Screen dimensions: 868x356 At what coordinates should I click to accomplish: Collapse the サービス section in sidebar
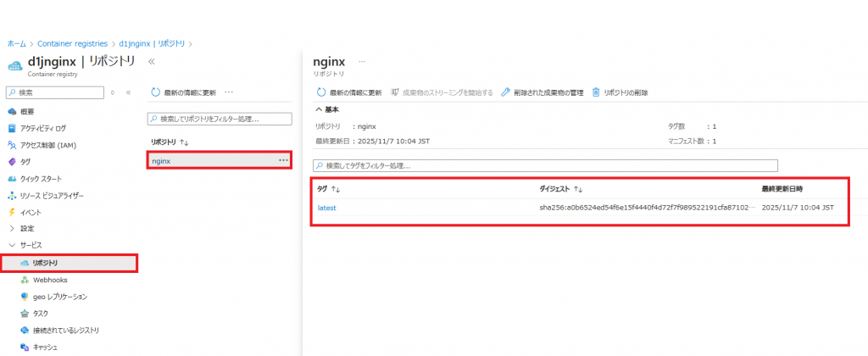click(12, 245)
